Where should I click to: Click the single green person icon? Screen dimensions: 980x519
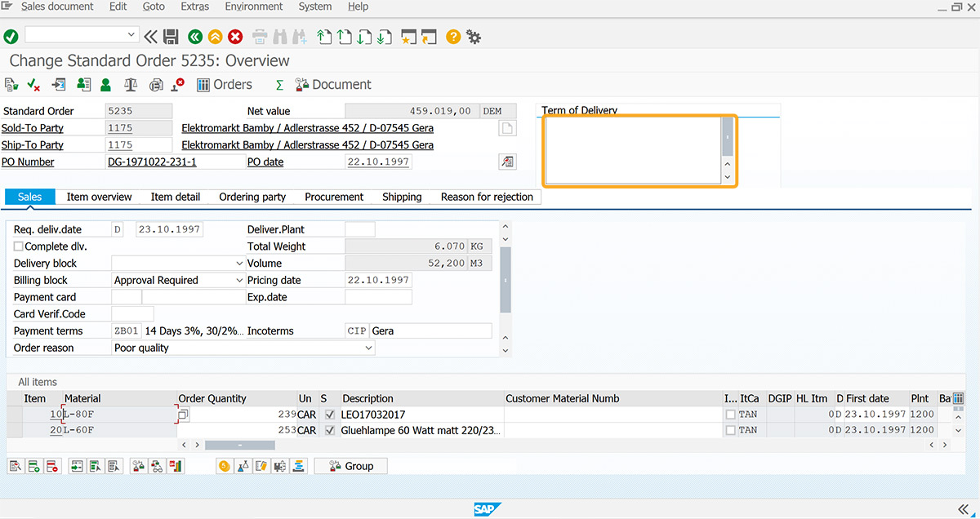pos(105,84)
